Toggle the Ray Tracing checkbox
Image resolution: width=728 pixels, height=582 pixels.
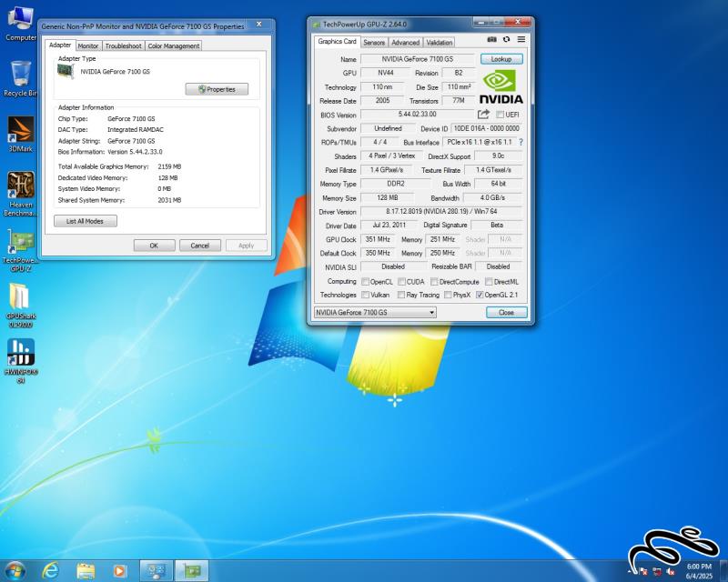pyautogui.click(x=401, y=295)
